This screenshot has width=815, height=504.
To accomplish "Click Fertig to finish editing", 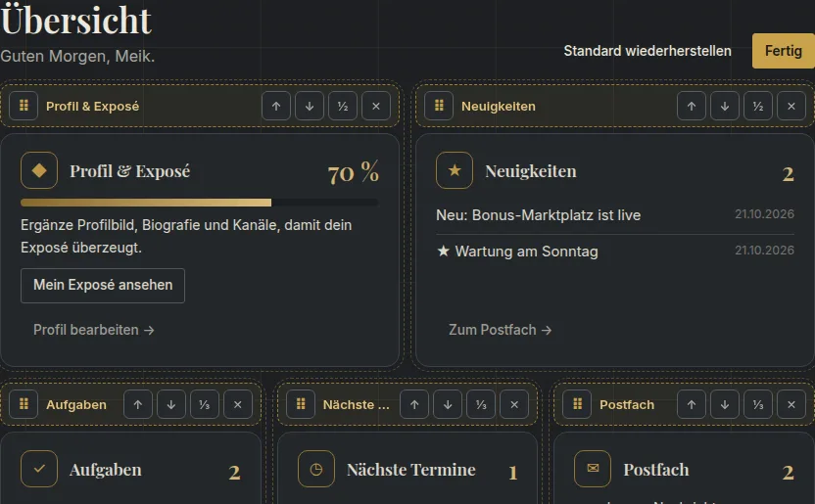I will point(784,51).
